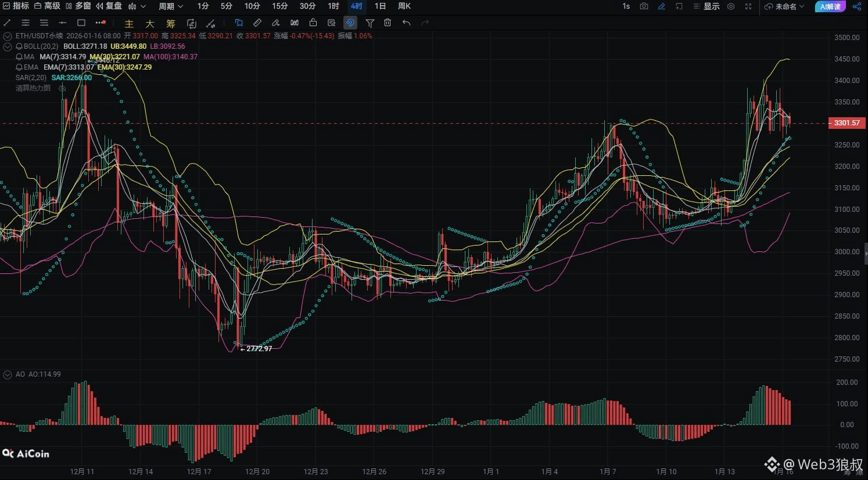Click the AI解读 button

pyautogui.click(x=830, y=6)
